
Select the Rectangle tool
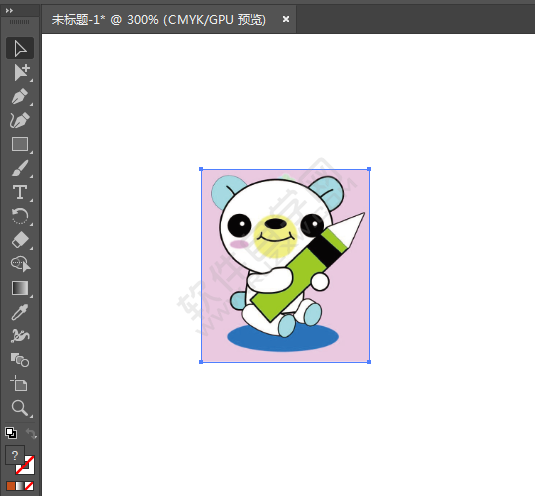[20, 144]
